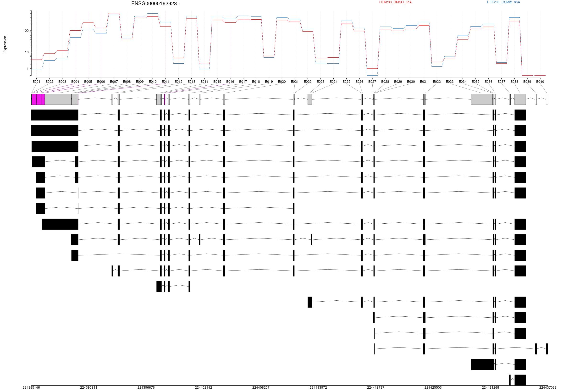Click genomic coordinate 224425503
The height and width of the screenshot is (392, 574).
click(433, 387)
